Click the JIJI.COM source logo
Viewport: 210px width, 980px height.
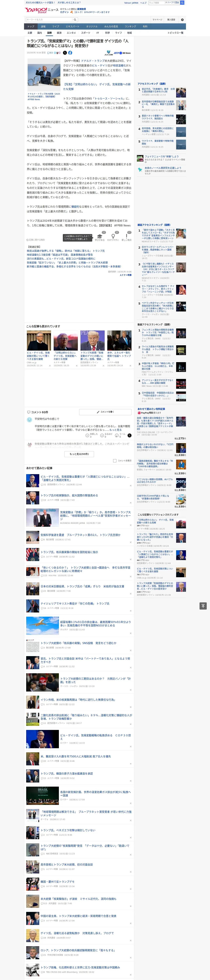coord(109,53)
